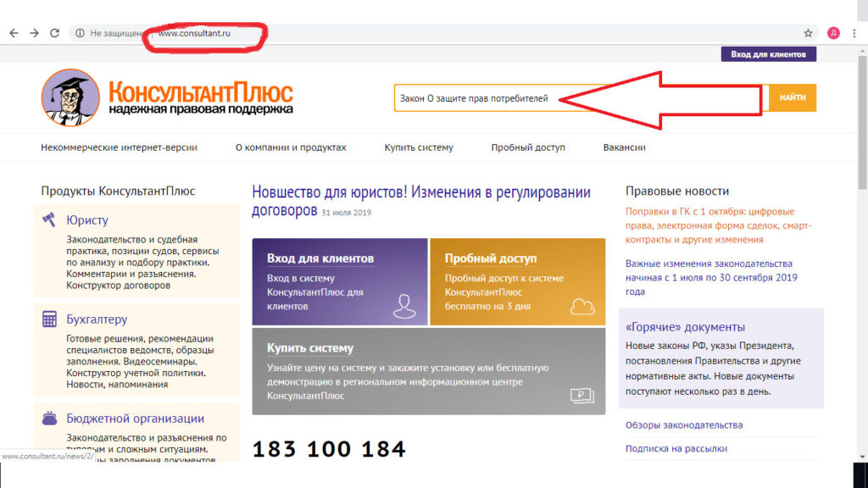
Task: Click the browser forward arrow
Action: click(x=34, y=33)
